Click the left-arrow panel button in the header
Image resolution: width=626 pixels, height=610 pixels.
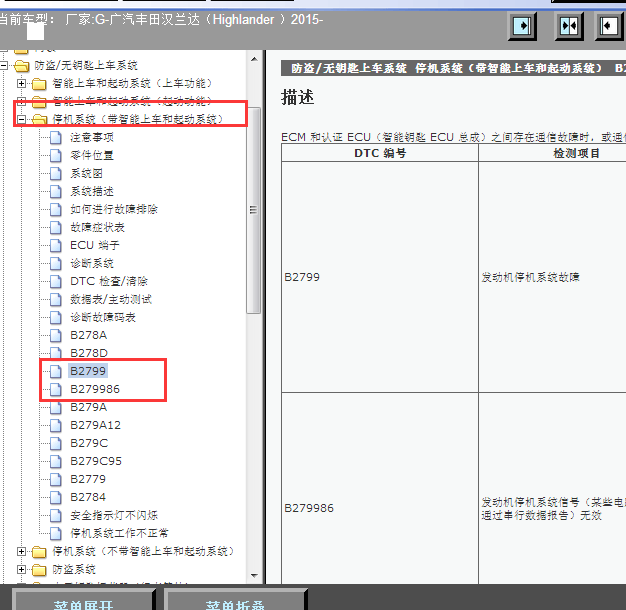609,26
